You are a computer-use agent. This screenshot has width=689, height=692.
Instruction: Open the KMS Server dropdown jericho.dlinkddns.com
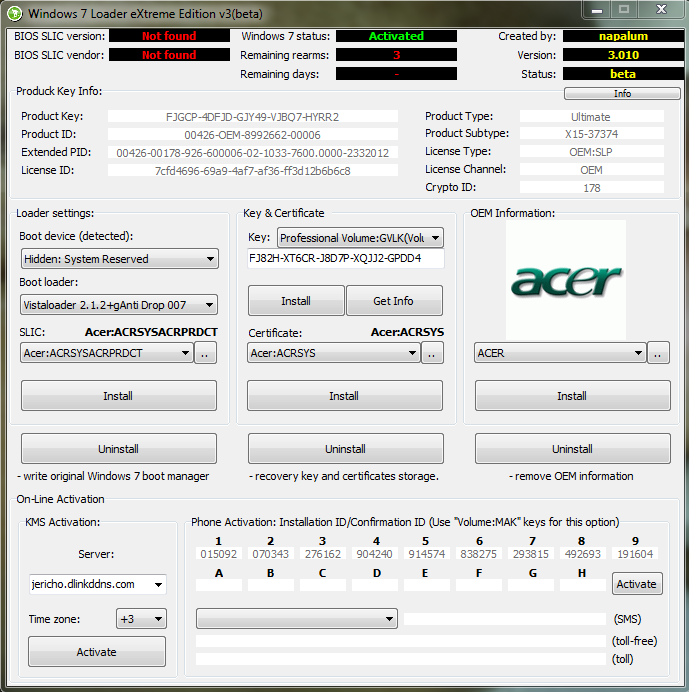pos(98,584)
